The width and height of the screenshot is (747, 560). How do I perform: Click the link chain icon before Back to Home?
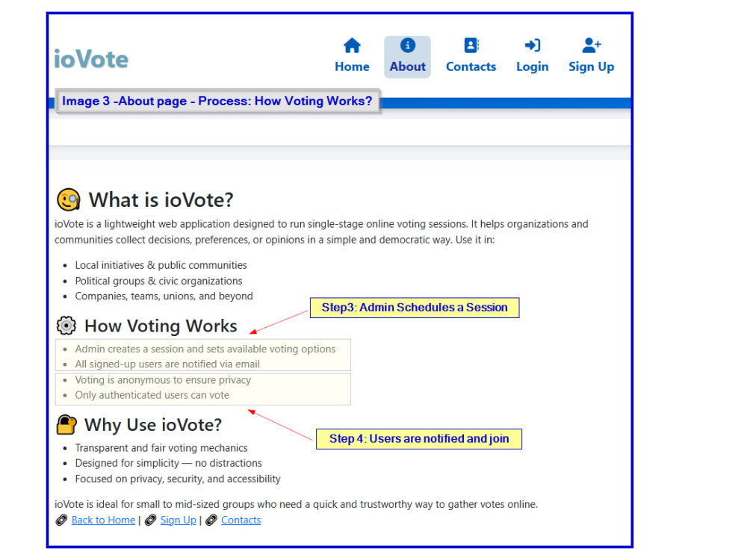61,520
